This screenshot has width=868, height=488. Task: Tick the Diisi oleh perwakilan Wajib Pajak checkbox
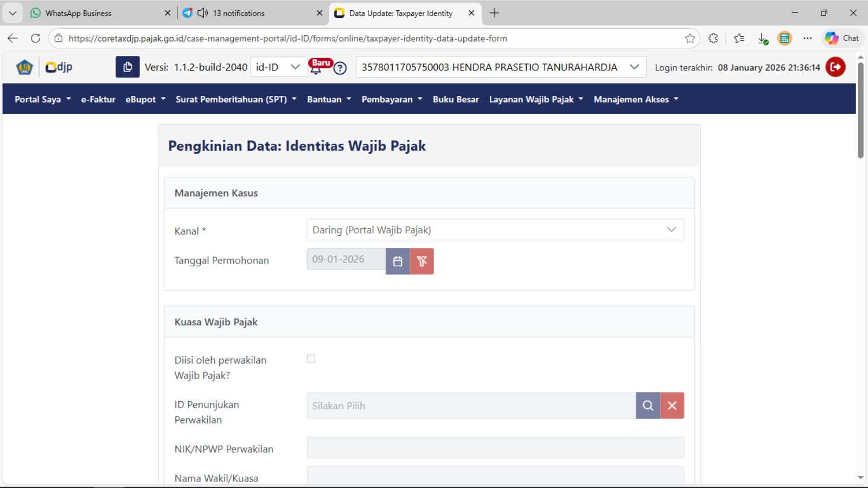(311, 358)
